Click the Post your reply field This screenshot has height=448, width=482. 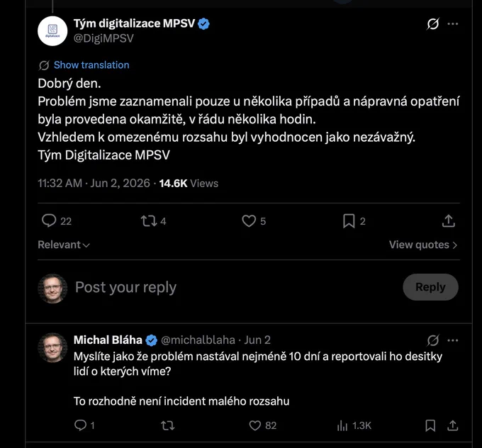click(x=234, y=287)
